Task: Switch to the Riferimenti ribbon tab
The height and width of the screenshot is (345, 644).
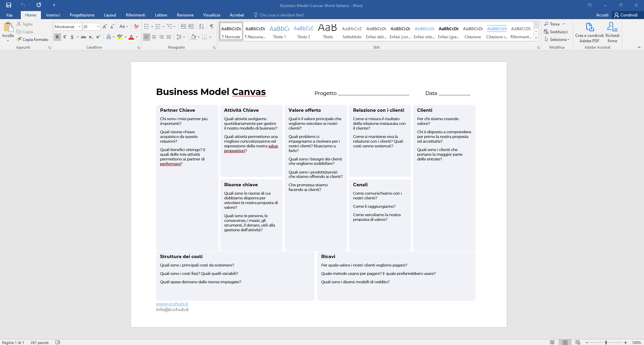Action: pos(135,15)
